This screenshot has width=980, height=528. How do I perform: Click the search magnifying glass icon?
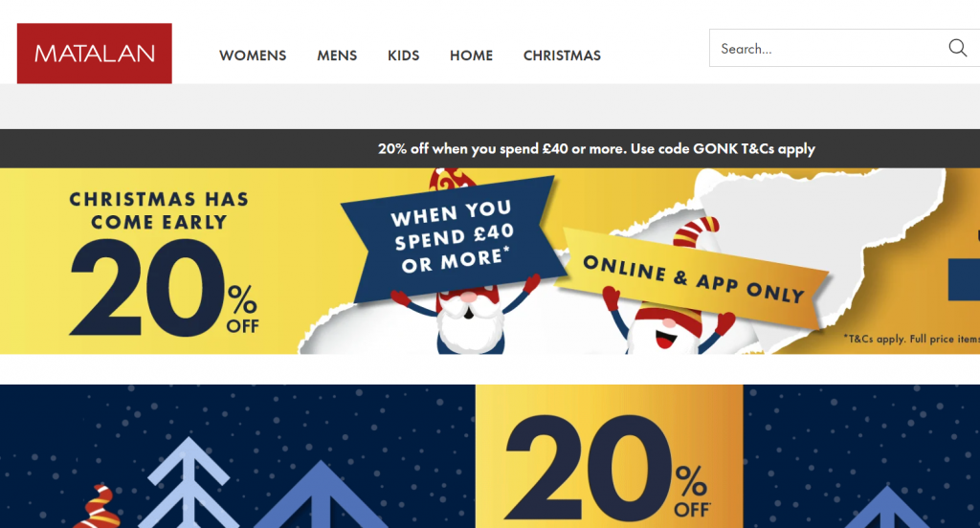(957, 48)
